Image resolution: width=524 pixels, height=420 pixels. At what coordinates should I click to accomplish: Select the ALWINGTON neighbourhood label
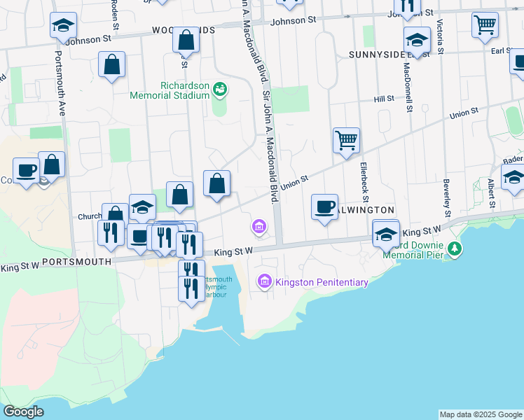coord(366,210)
